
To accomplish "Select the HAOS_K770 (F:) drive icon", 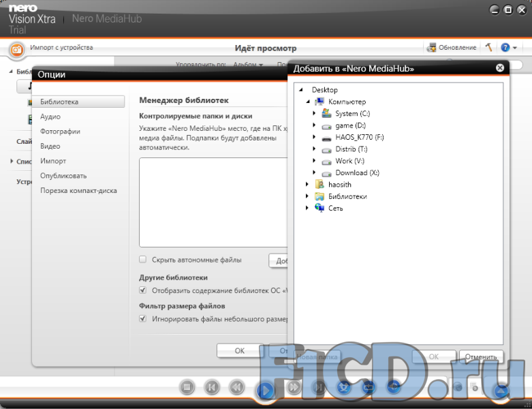I will coord(326,138).
